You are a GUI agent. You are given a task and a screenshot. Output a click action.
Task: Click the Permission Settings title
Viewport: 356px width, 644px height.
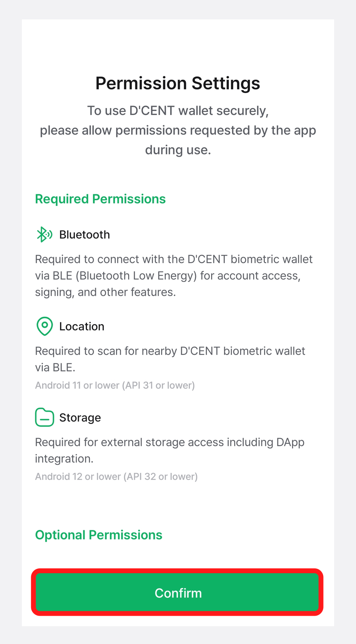pyautogui.click(x=178, y=83)
